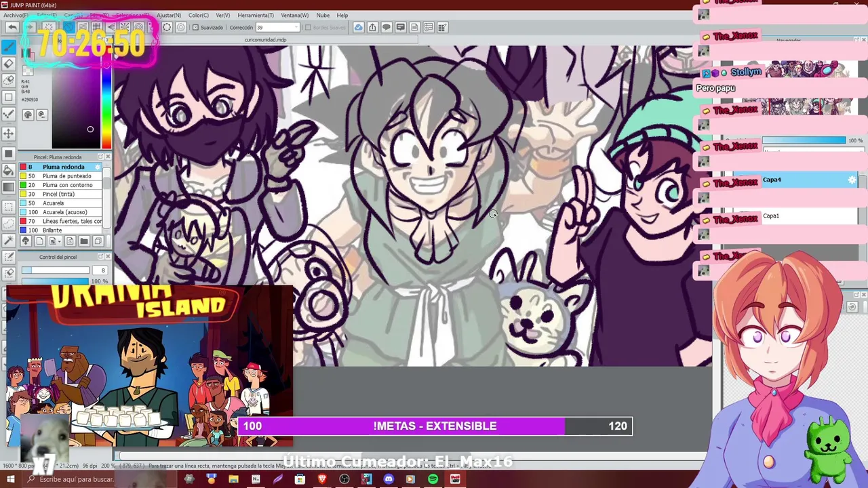The width and height of the screenshot is (868, 488).
Task: Click the speech bubble comment icon
Action: tap(387, 27)
